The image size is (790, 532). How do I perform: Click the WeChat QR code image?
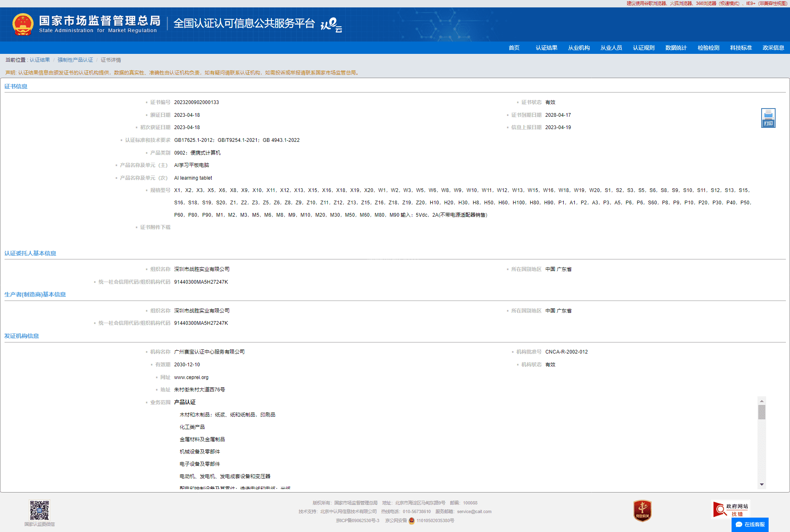click(x=39, y=510)
